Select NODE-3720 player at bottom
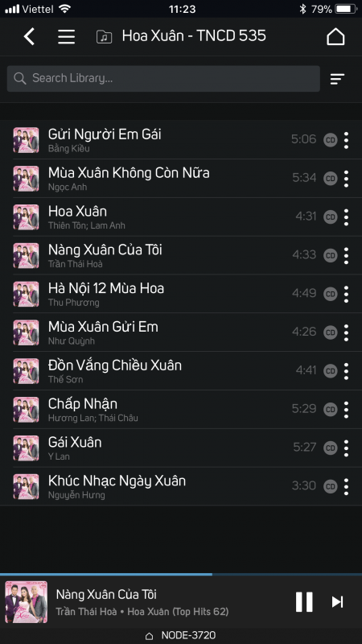The height and width of the screenshot is (644, 362). click(x=180, y=635)
